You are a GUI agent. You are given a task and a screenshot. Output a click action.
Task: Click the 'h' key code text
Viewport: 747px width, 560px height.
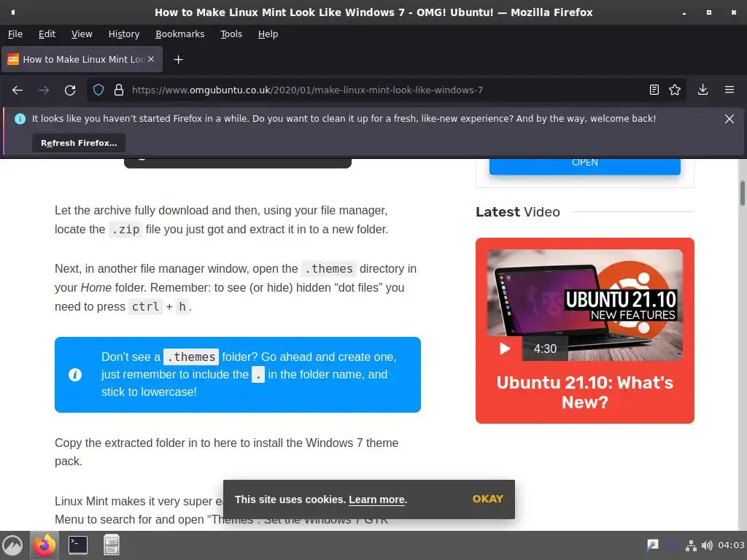(x=182, y=306)
